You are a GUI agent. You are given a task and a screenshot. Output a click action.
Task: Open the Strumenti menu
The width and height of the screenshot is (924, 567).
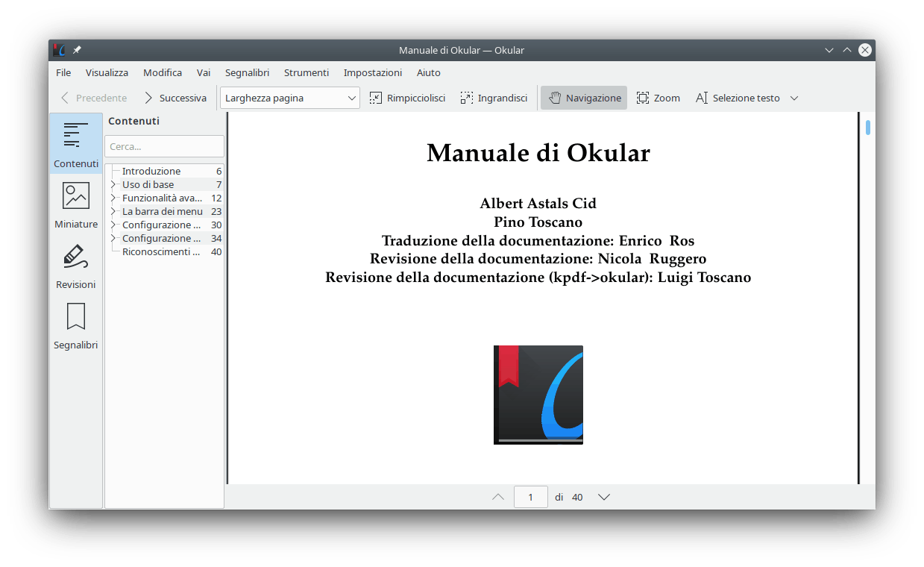tap(306, 72)
